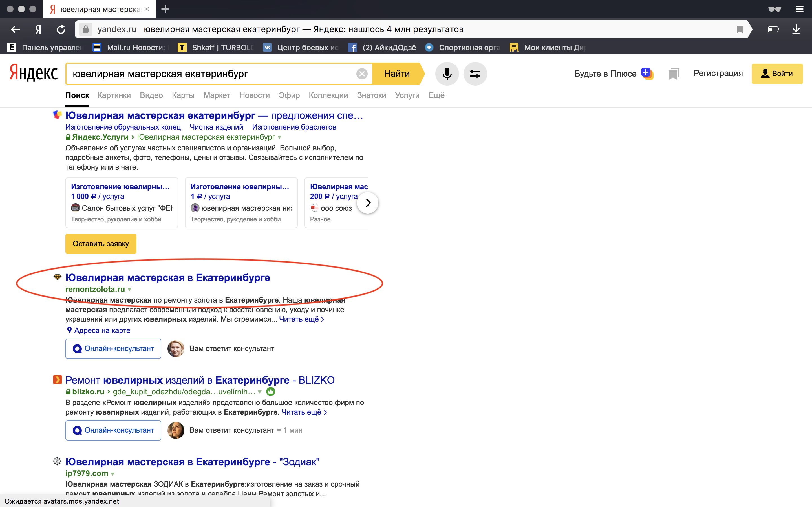Clear the search query with the X icon
Image resolution: width=812 pixels, height=507 pixels.
[x=362, y=74]
